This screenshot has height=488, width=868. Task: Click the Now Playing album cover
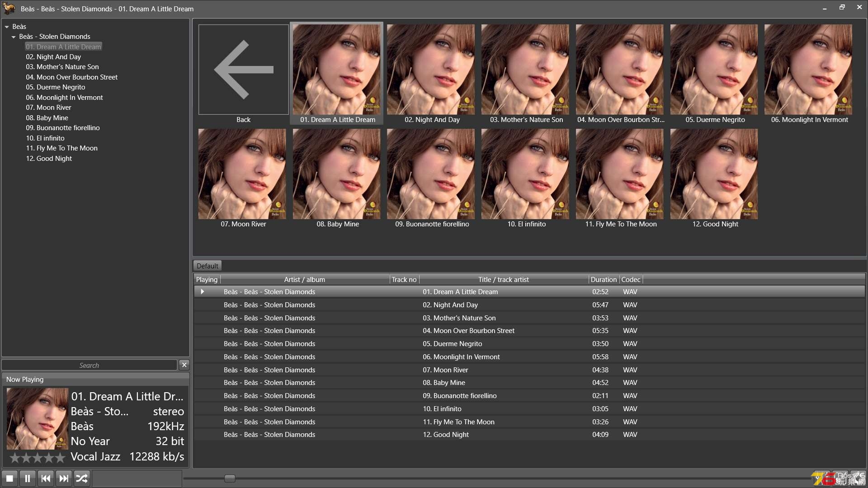coord(37,418)
